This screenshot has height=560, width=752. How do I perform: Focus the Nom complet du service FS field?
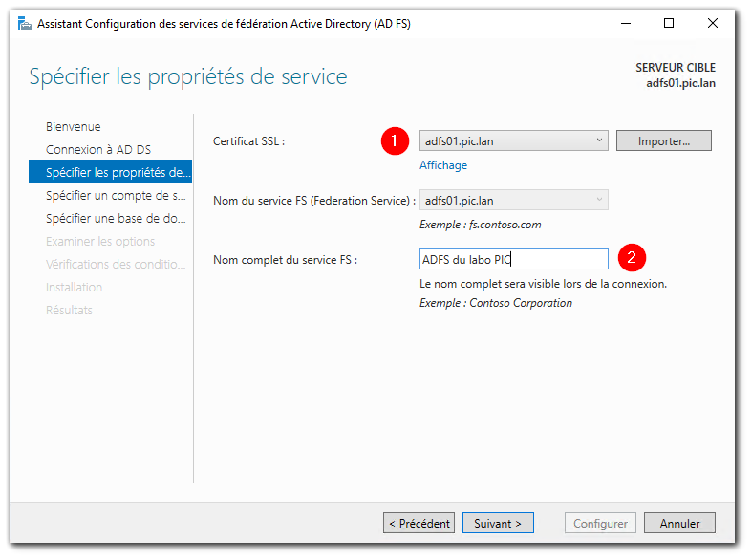click(x=513, y=259)
